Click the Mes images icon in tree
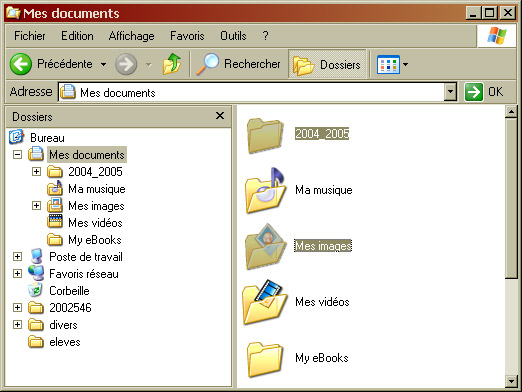Viewport: 522px width, 392px height. (x=55, y=205)
